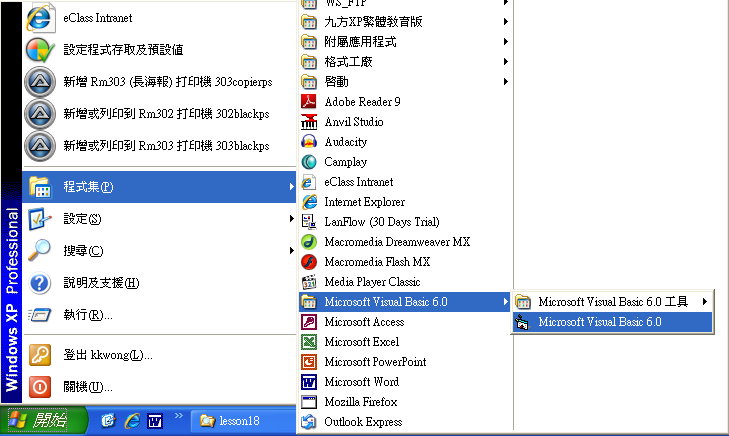The height and width of the screenshot is (436, 729).
Task: Expand the 設定(S) submenu arrow
Action: pos(291,219)
